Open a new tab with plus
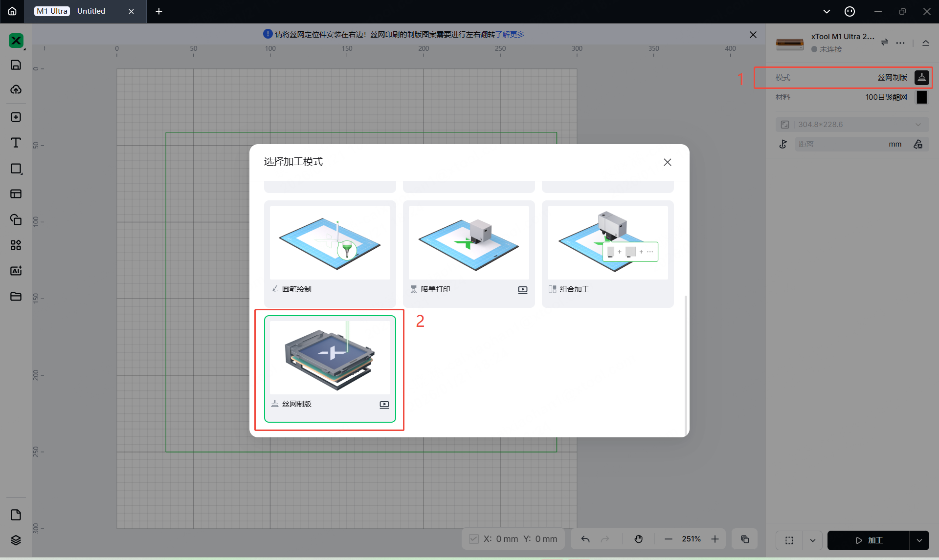939x560 pixels. tap(159, 11)
